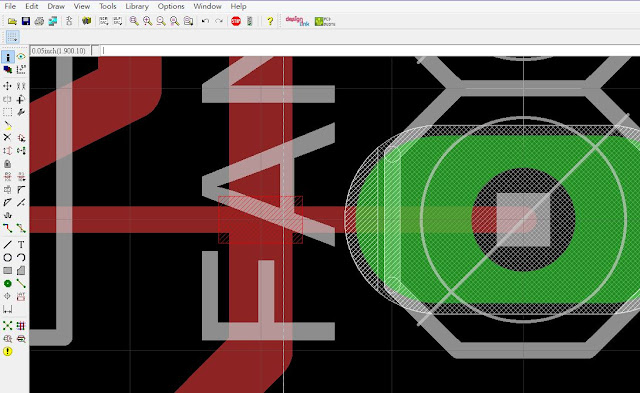
Task: Open the Display layers tool
Action: (8, 70)
